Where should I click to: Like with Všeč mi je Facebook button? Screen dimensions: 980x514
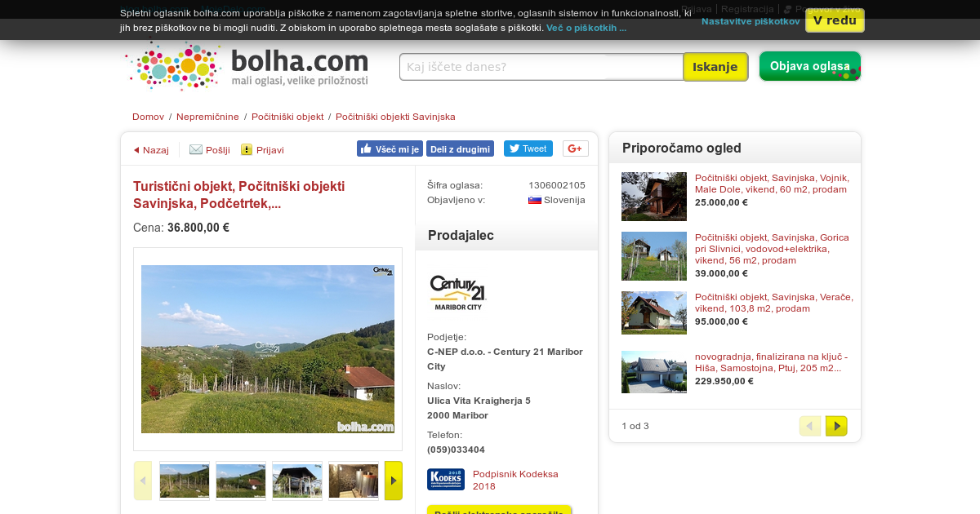point(390,148)
